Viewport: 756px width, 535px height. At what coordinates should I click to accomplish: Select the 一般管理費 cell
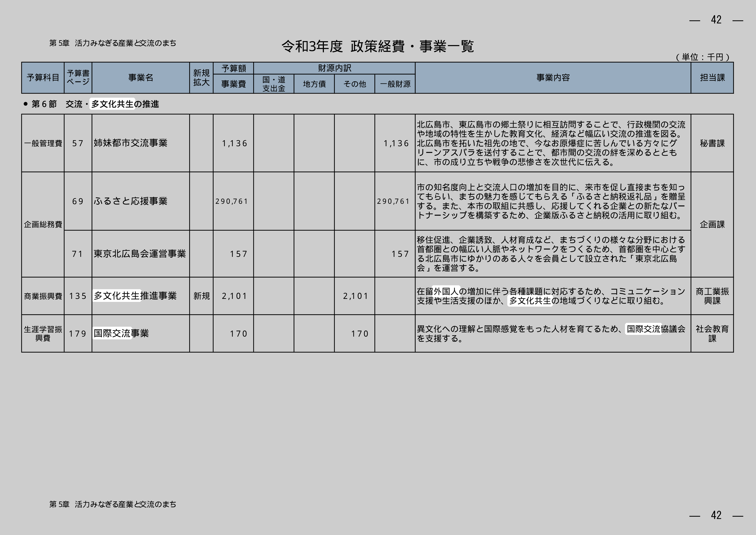click(x=43, y=143)
